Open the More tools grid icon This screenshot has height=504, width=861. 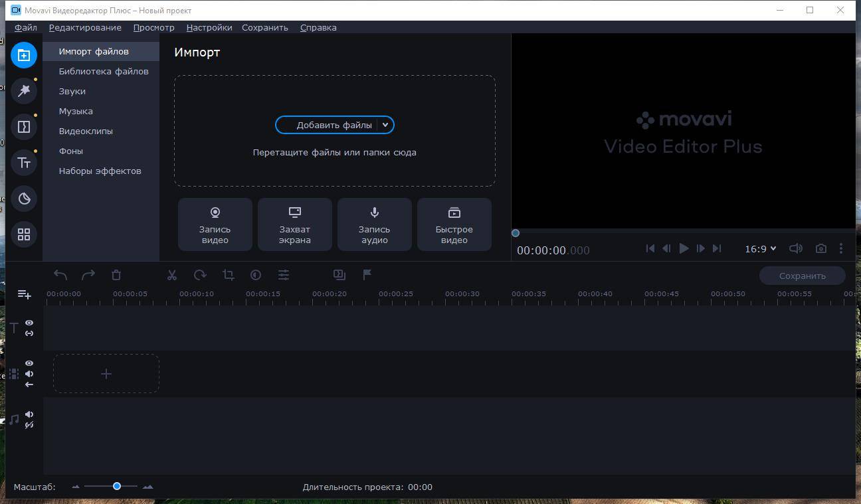pyautogui.click(x=24, y=234)
